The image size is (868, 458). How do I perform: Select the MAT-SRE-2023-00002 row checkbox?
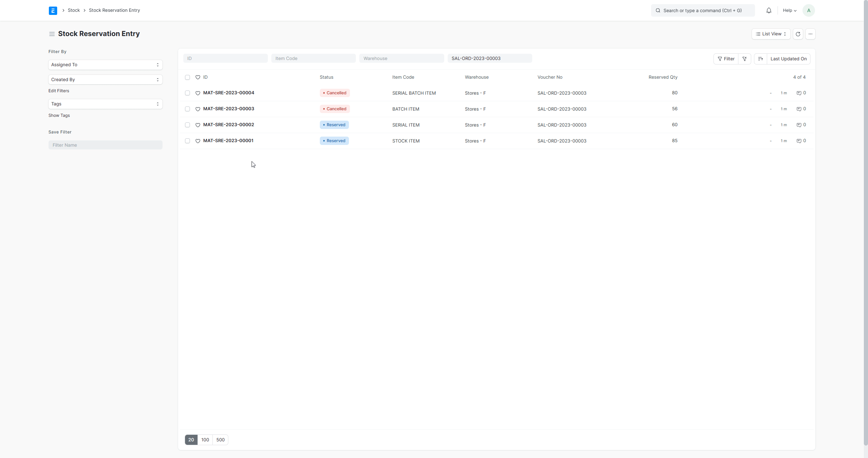pyautogui.click(x=187, y=125)
